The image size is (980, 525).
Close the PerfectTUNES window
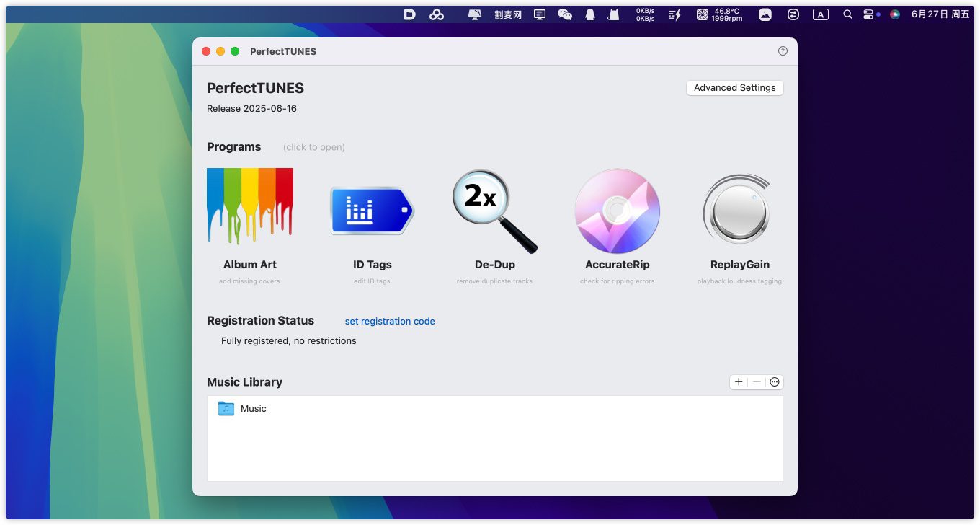coord(206,51)
